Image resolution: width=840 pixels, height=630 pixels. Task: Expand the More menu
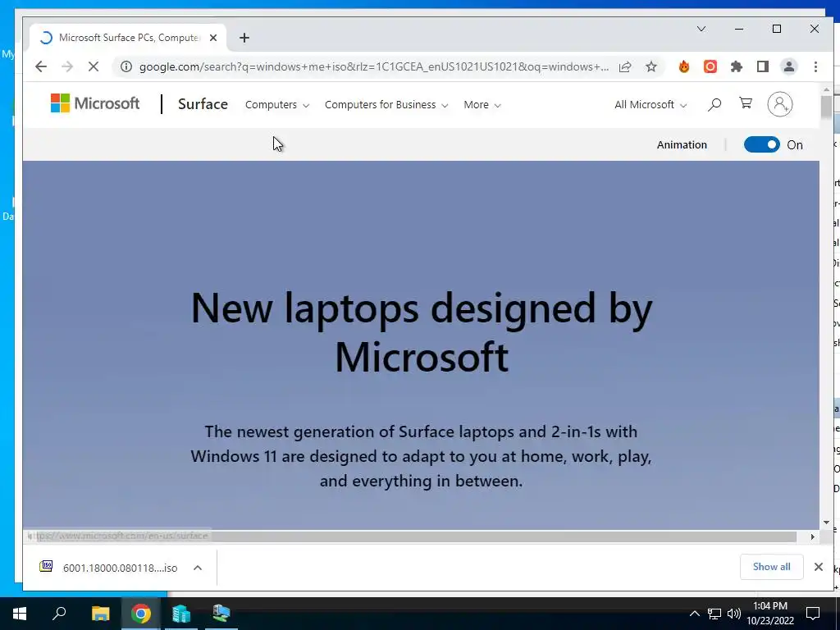click(x=482, y=105)
